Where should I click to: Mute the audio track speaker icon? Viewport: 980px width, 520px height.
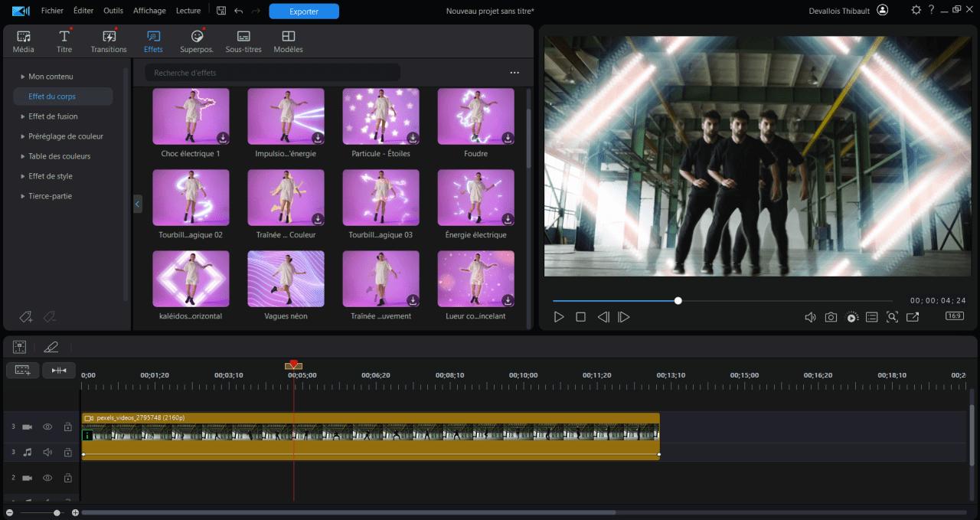(47, 452)
